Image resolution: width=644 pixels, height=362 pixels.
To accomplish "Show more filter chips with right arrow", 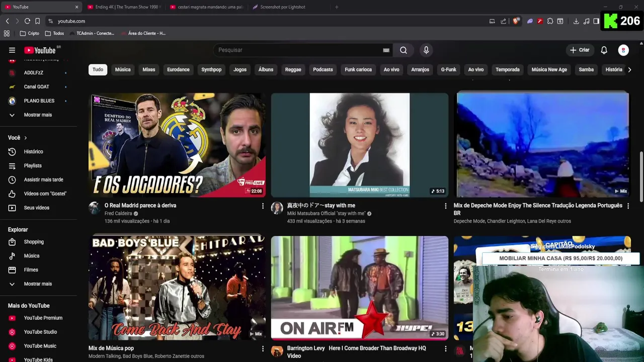I will (629, 70).
